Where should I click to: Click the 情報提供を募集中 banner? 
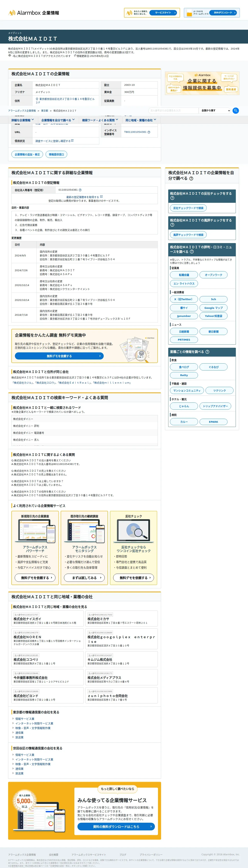tap(202, 83)
